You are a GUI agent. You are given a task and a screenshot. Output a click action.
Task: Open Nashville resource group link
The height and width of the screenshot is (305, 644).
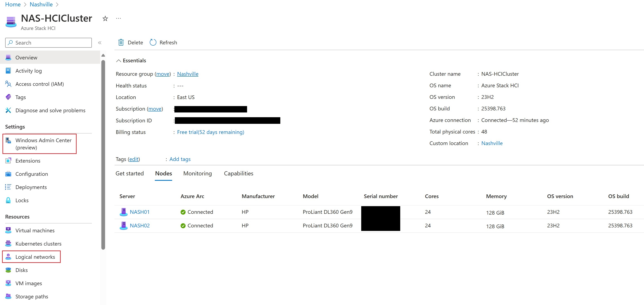(187, 74)
